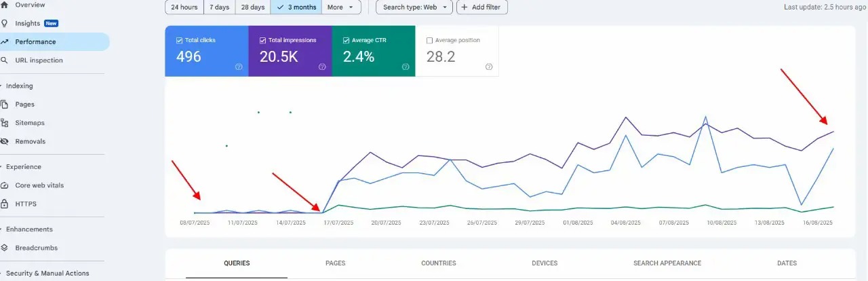Click the Core web vitals gauge icon
This screenshot has width=868, height=281.
click(x=5, y=185)
